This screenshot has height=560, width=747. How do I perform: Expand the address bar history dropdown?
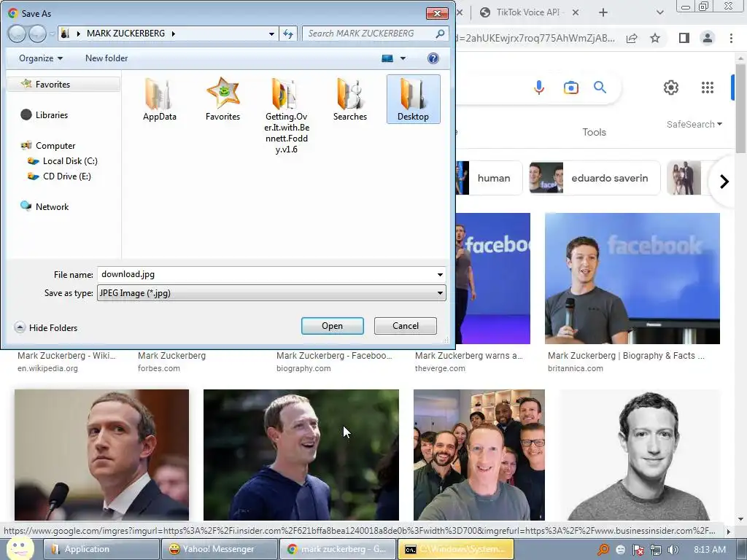pos(271,34)
